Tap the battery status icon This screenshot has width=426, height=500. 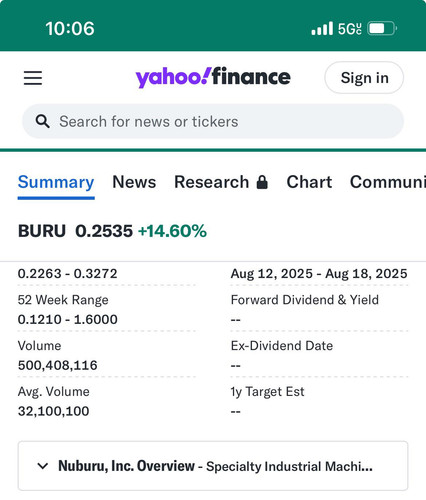(x=382, y=29)
